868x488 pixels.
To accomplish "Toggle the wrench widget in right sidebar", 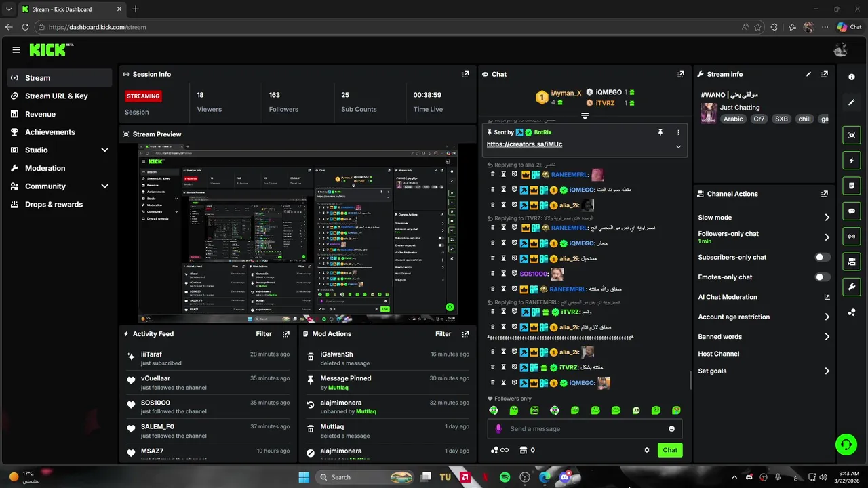I will tap(852, 287).
